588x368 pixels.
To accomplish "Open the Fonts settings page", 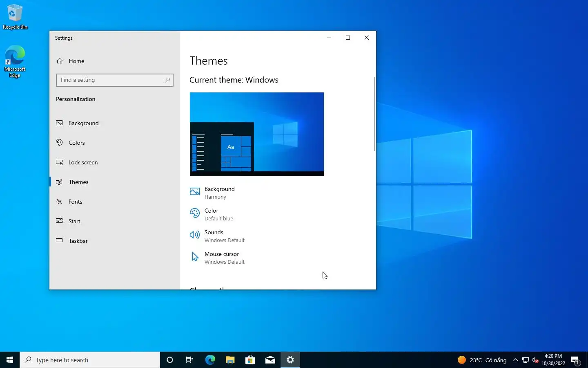I will click(115, 202).
